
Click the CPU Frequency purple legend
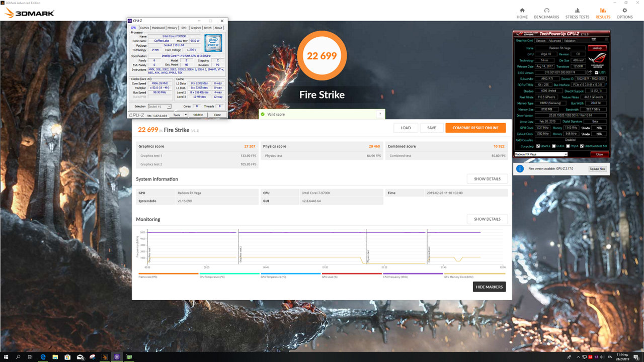tap(413, 276)
